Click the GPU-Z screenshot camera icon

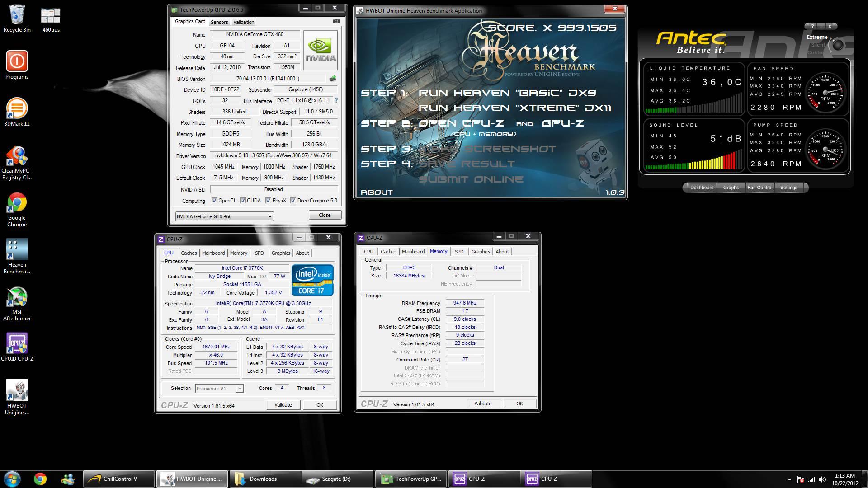pyautogui.click(x=336, y=21)
